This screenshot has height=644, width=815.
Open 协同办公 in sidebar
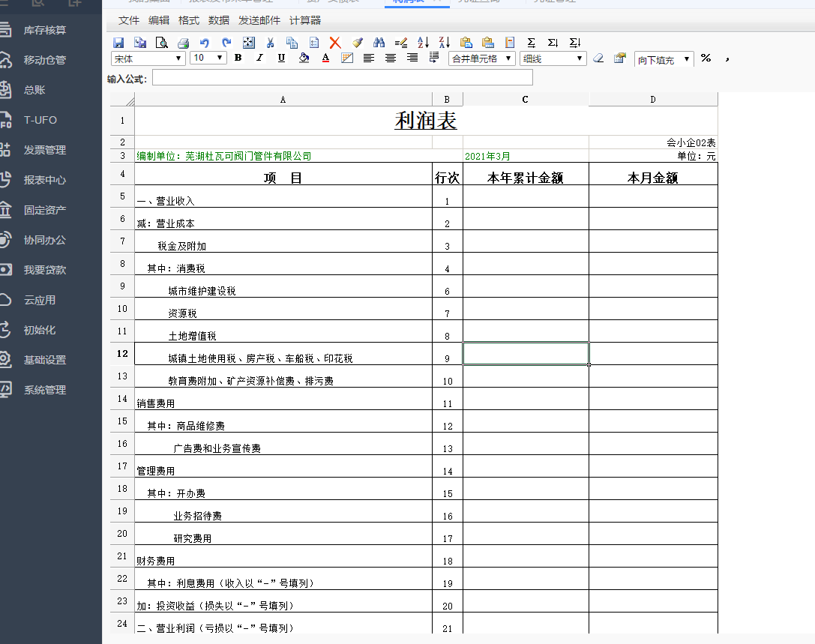[45, 240]
